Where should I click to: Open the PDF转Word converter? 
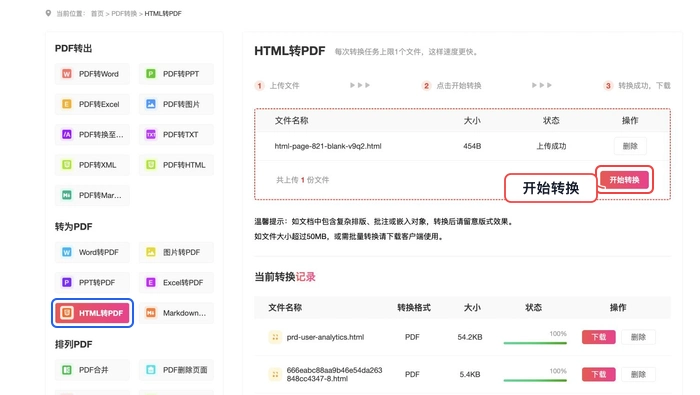(92, 74)
